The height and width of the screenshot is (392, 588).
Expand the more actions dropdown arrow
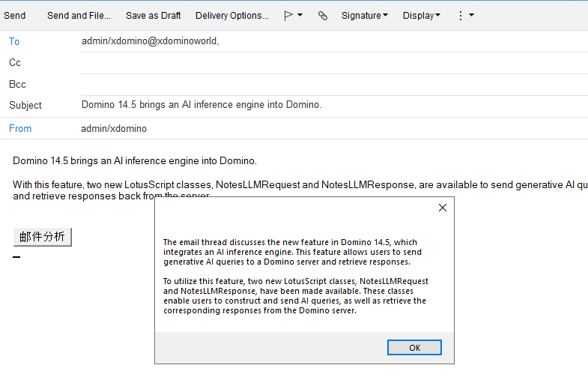coord(472,16)
